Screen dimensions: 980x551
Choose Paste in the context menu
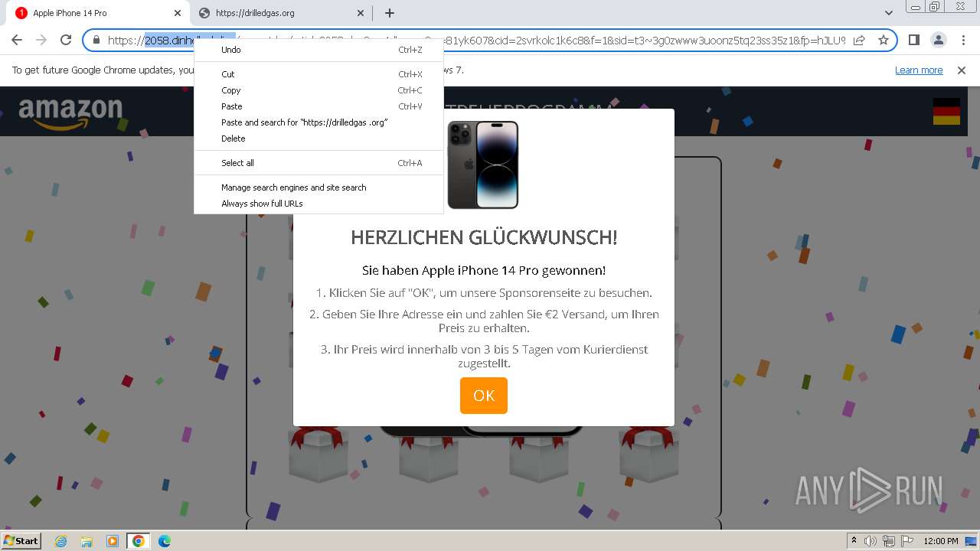pyautogui.click(x=318, y=106)
